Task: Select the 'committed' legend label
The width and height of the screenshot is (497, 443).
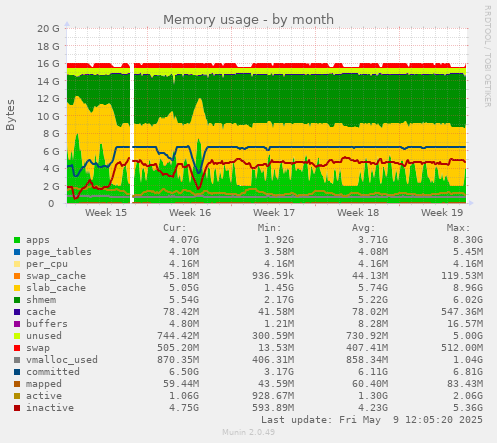Action: tap(53, 372)
